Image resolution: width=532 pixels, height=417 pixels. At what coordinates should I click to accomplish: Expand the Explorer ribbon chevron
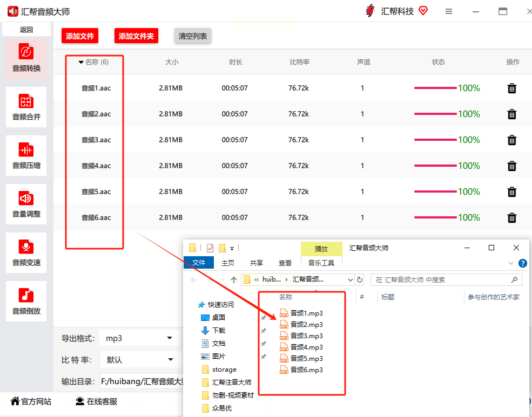pos(510,263)
